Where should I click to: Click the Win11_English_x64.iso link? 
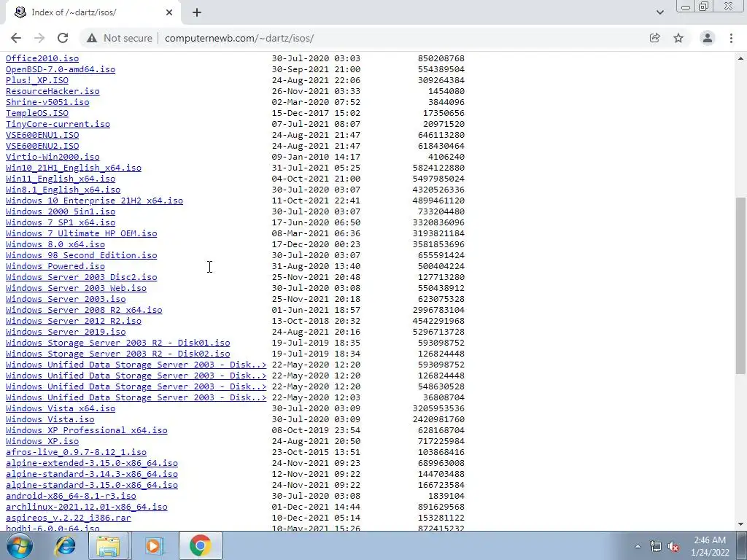[61, 179]
